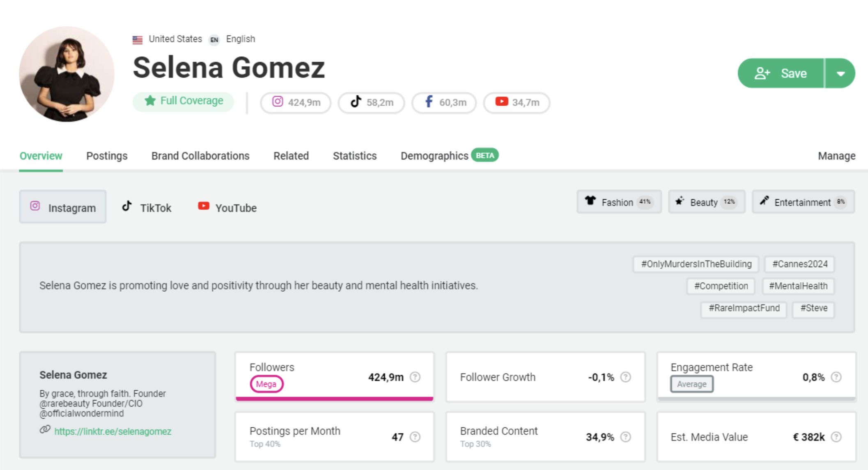Click the Beauty star category icon
Viewport: 868px width, 470px height.
pos(680,201)
